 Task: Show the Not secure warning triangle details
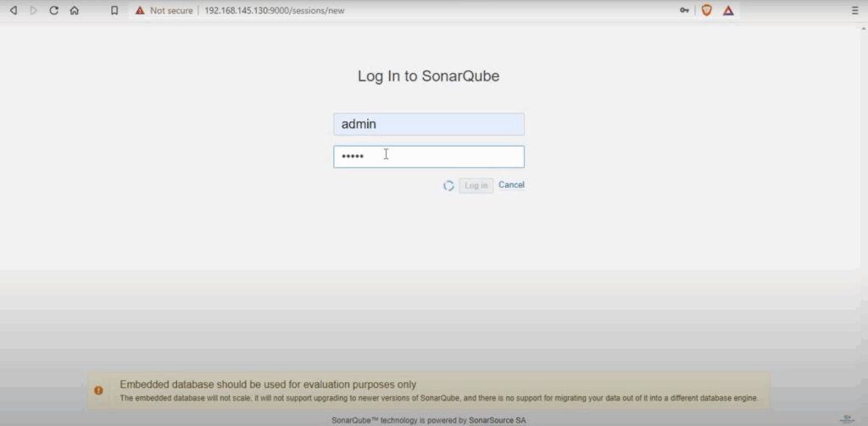pos(140,10)
